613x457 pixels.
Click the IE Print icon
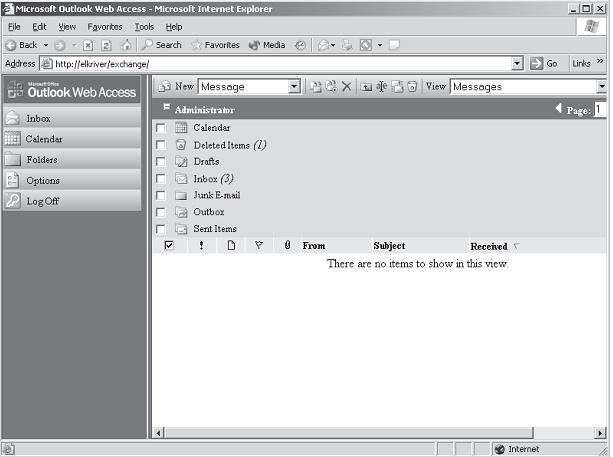click(347, 46)
